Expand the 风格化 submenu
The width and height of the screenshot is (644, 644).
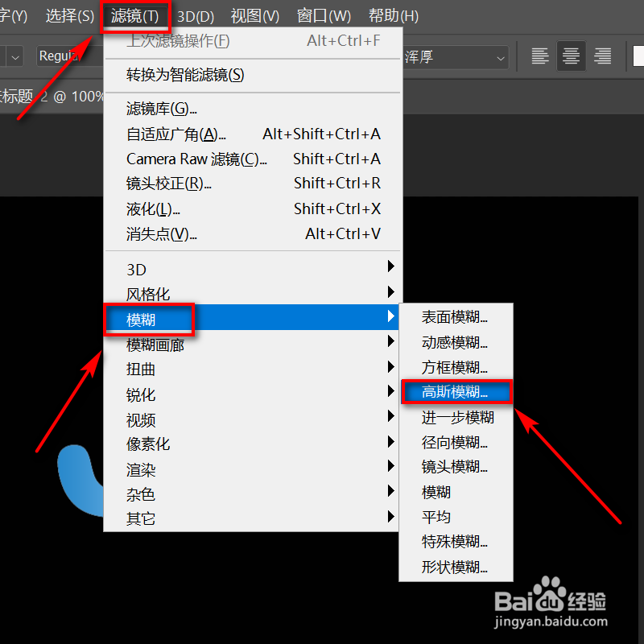[x=253, y=294]
